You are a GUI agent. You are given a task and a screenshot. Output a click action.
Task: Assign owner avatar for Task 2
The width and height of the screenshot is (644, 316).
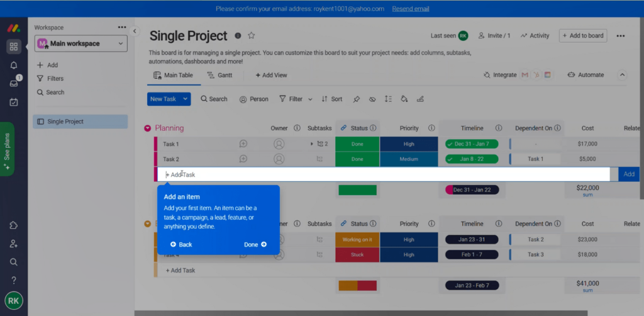pos(279,159)
